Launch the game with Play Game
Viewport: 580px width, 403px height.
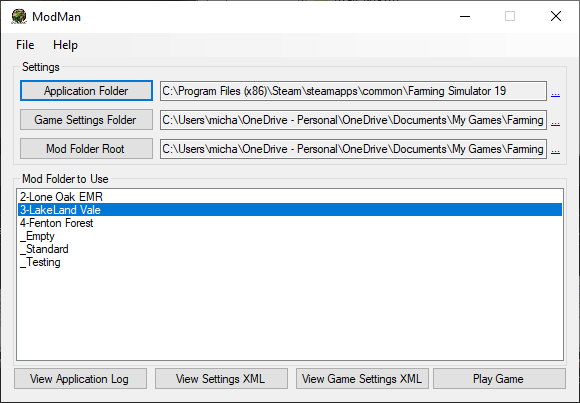[499, 379]
